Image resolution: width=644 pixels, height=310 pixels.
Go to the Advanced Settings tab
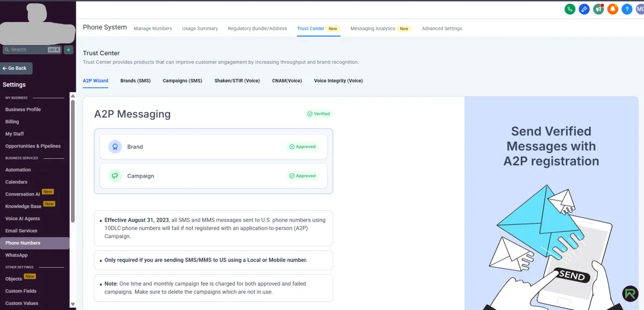(442, 28)
